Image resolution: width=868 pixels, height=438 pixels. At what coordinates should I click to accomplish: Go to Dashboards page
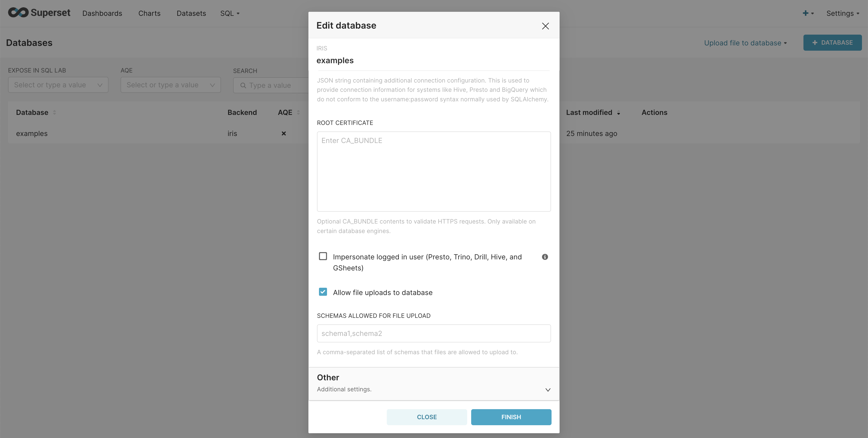[102, 13]
